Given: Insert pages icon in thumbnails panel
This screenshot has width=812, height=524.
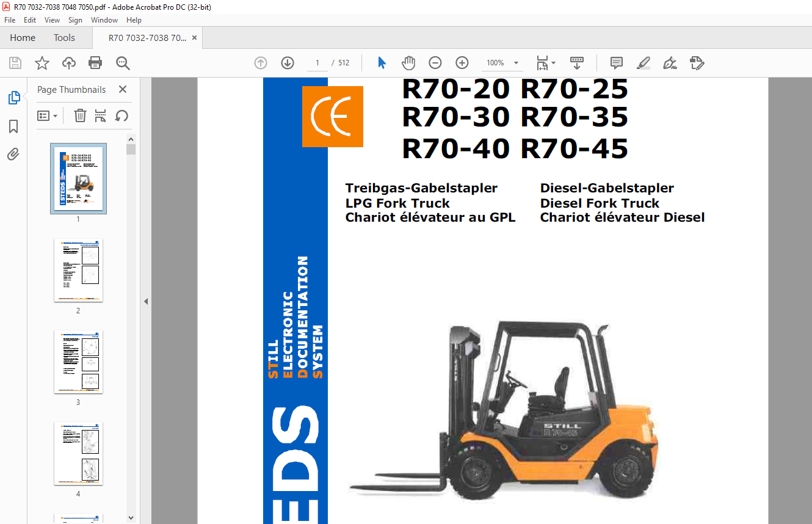Looking at the screenshot, I should coord(101,115).
